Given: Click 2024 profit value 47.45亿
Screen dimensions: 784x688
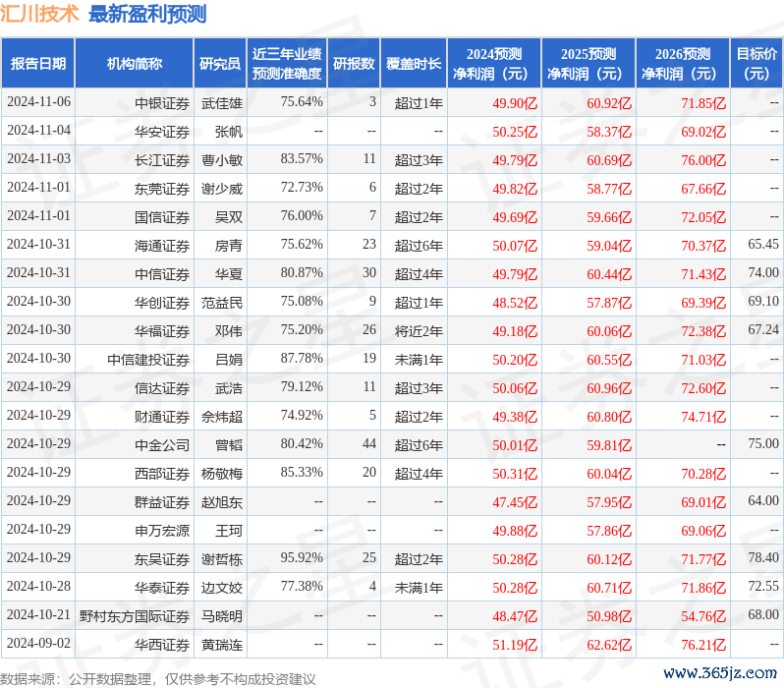Looking at the screenshot, I should [515, 502].
